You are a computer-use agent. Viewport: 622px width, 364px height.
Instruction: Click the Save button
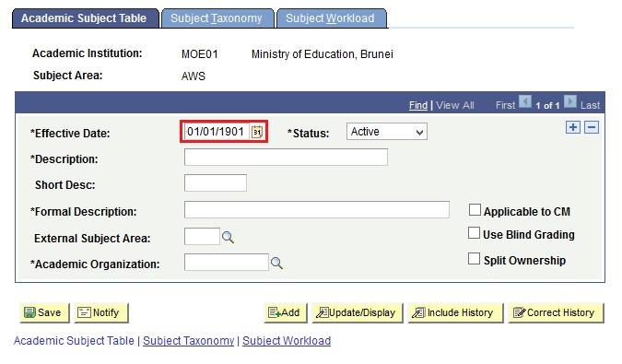pyautogui.click(x=44, y=312)
